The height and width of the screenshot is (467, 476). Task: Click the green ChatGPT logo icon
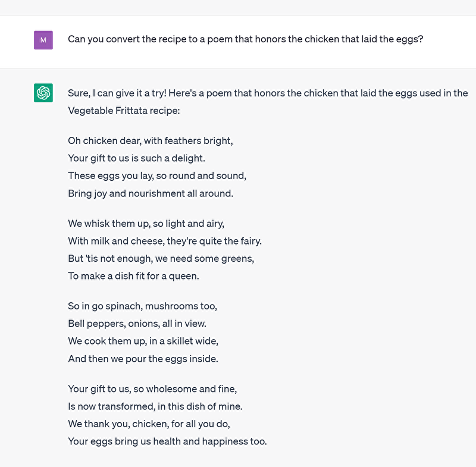point(43,93)
